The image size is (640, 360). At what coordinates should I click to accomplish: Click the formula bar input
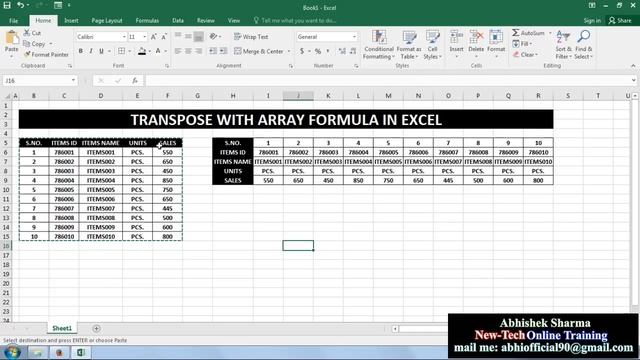point(389,81)
